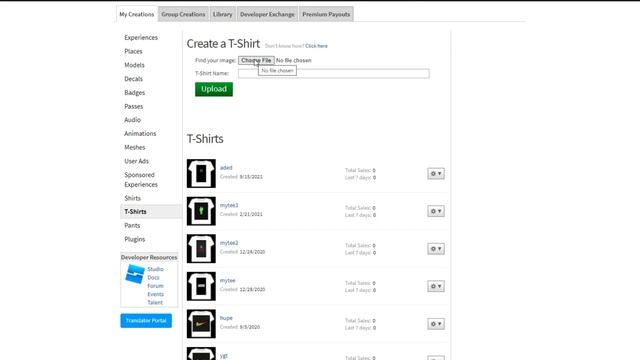The height and width of the screenshot is (360, 640).
Task: Click the Choose File button
Action: [256, 60]
